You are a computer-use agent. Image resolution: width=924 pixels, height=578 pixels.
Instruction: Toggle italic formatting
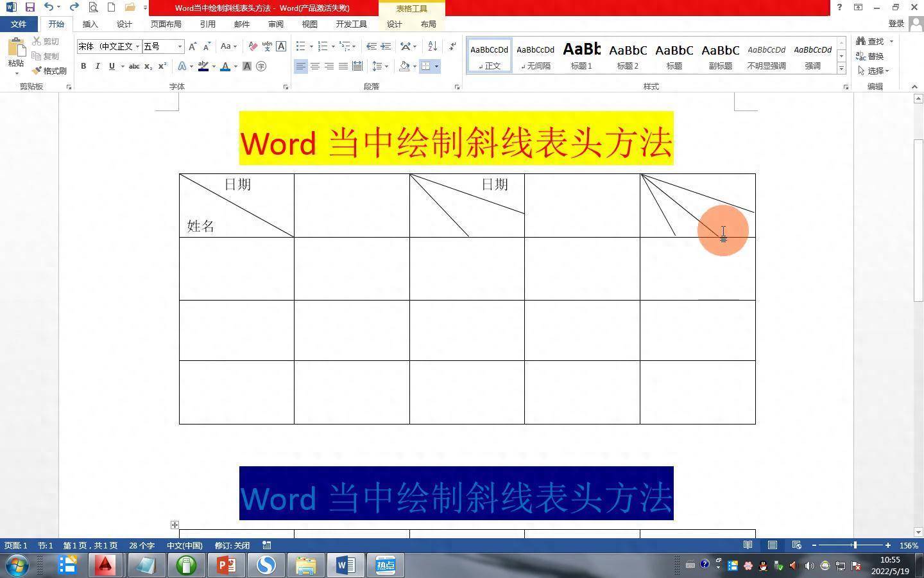click(x=98, y=66)
